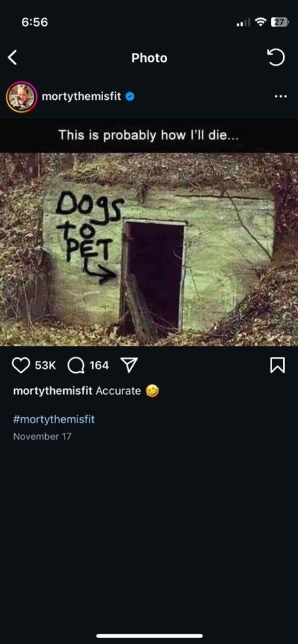Image resolution: width=298 pixels, height=644 pixels.
Task: Open the #mortythemisfit hashtag
Action: coord(54,419)
